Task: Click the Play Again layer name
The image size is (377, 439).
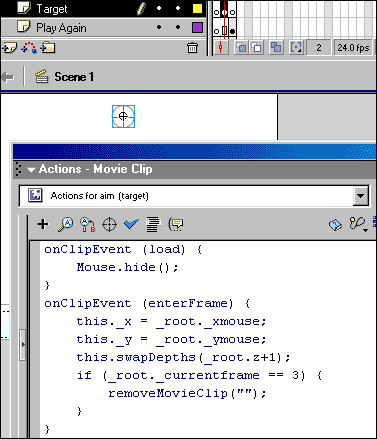Action: pyautogui.click(x=61, y=28)
